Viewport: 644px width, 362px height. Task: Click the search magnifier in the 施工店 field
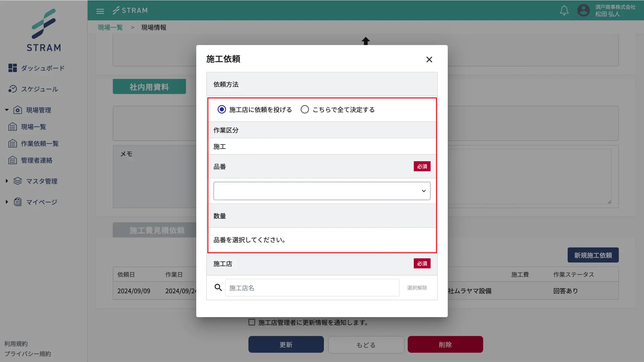click(218, 287)
